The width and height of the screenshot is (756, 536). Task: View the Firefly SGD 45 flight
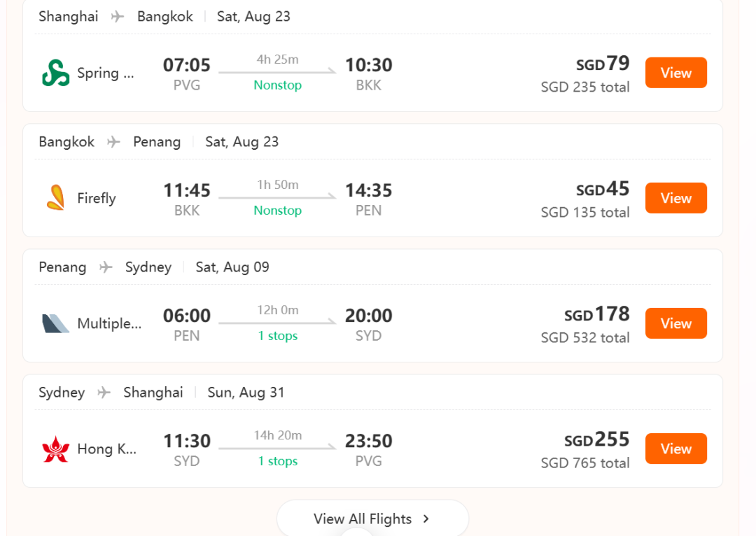click(x=676, y=198)
